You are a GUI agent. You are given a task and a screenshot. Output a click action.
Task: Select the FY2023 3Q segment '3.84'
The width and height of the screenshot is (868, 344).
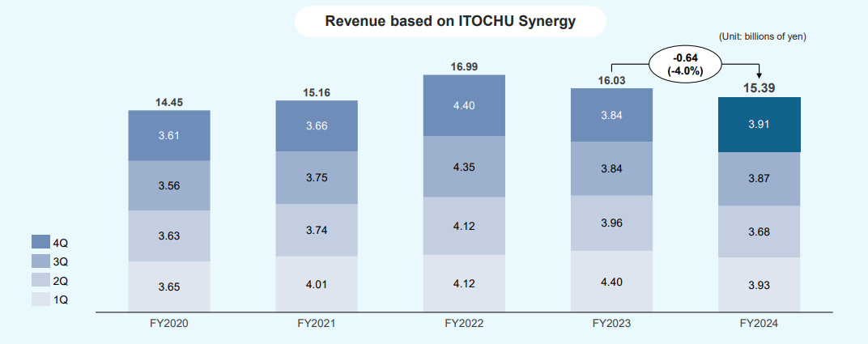(611, 168)
